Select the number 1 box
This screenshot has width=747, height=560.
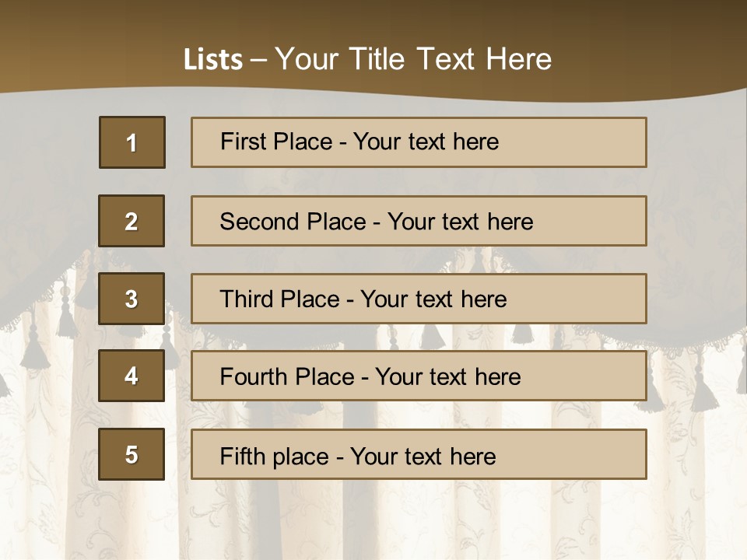point(132,142)
